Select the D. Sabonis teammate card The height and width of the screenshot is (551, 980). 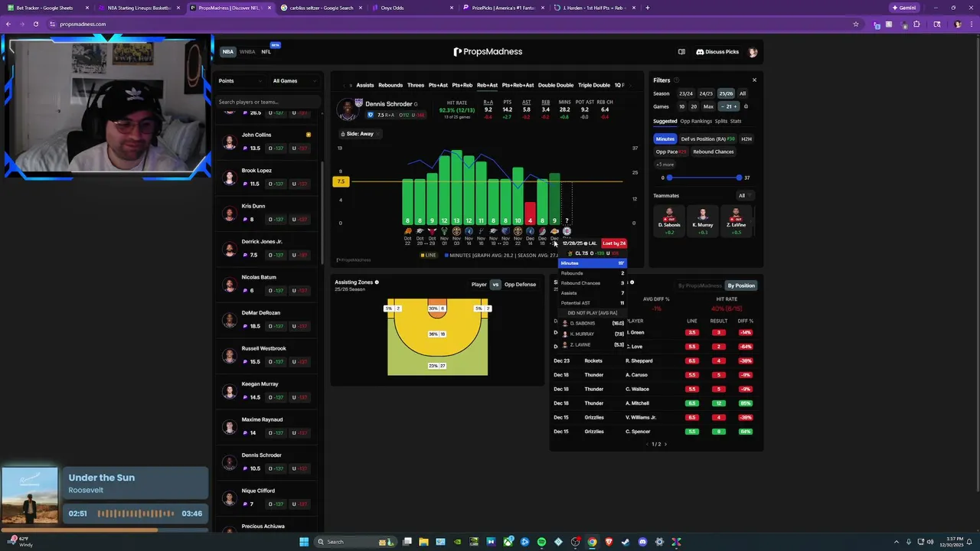[670, 221]
